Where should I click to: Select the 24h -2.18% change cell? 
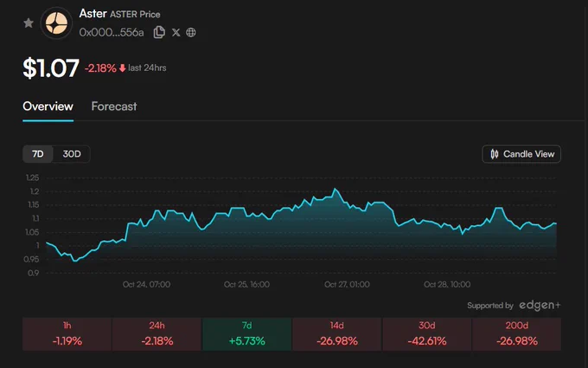pos(157,334)
